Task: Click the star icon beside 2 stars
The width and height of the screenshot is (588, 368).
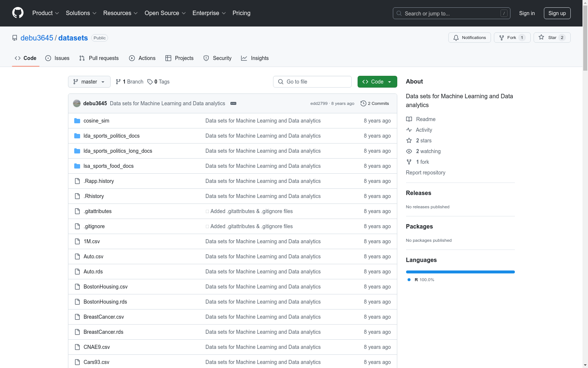Action: pos(409,141)
